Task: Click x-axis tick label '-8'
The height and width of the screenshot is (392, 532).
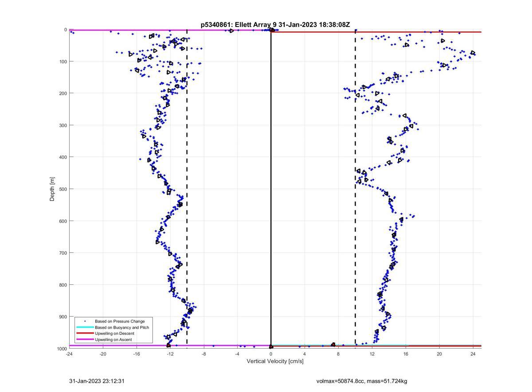Action: pyautogui.click(x=204, y=354)
